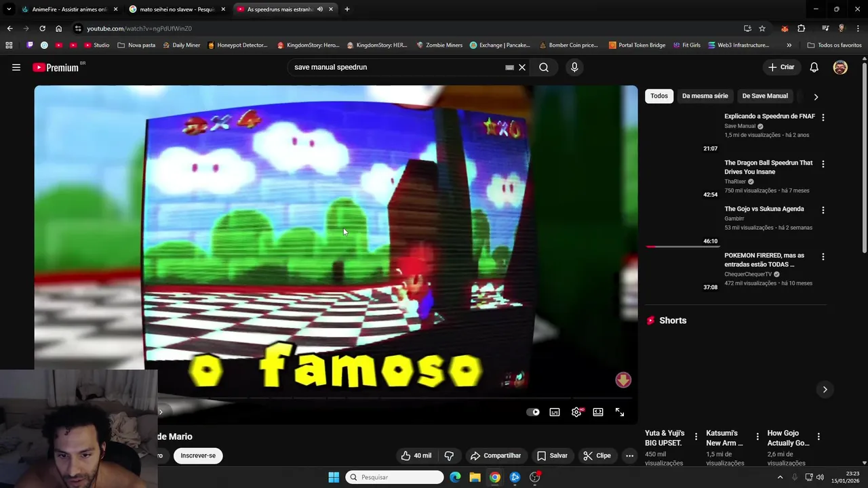868x488 pixels.
Task: Go to YouTube Premium home logo
Action: click(56, 67)
